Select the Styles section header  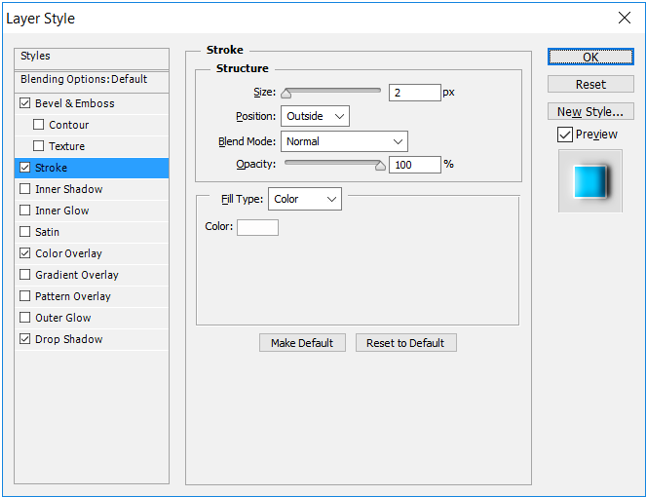91,58
